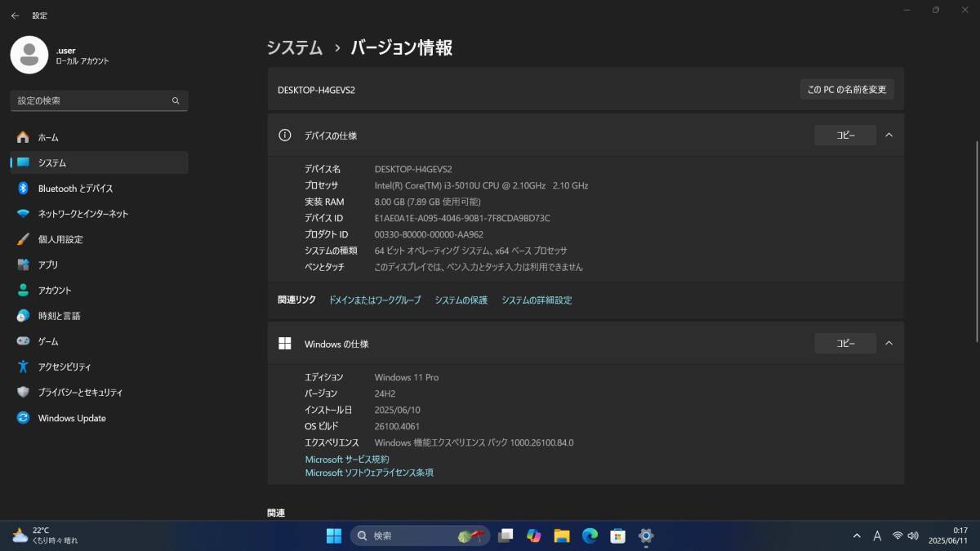Open Microsoft ソフトウェアライセンス条項 link
980x551 pixels.
click(369, 473)
